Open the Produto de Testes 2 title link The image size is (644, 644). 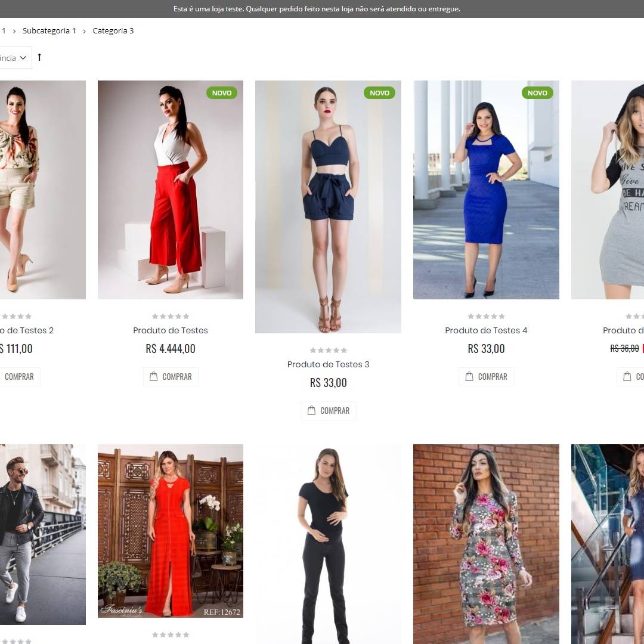[x=27, y=330]
